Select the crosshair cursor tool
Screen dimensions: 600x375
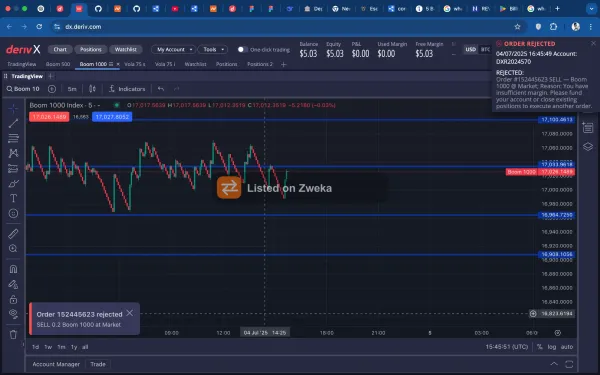tap(13, 109)
